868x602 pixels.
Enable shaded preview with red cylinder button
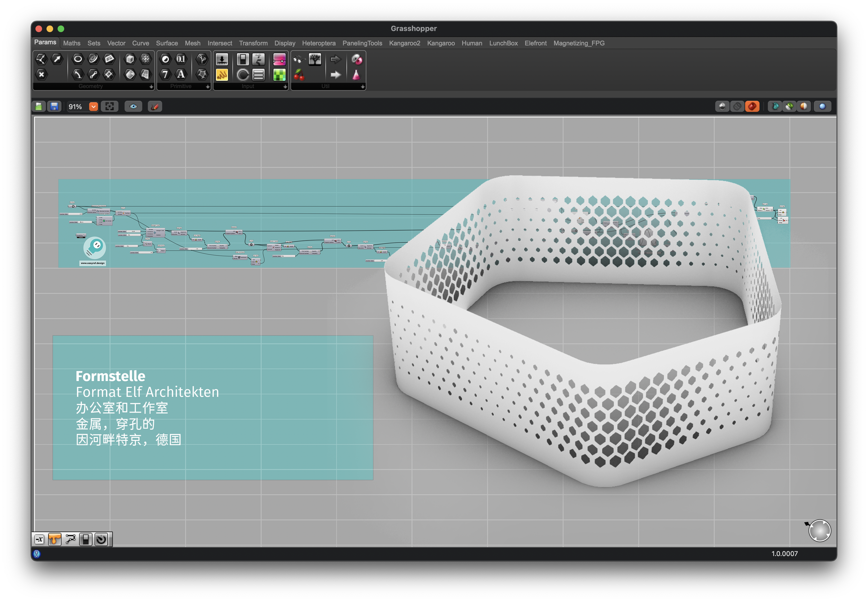tap(752, 107)
